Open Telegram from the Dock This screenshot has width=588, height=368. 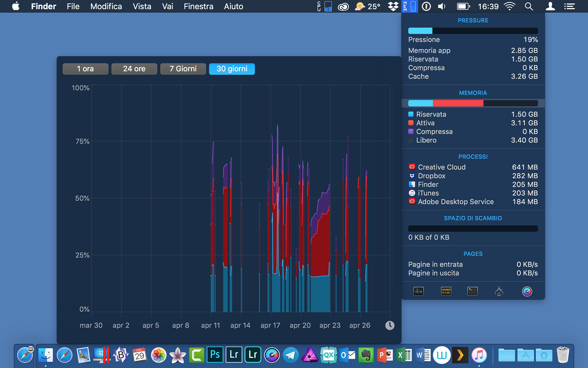[290, 355]
